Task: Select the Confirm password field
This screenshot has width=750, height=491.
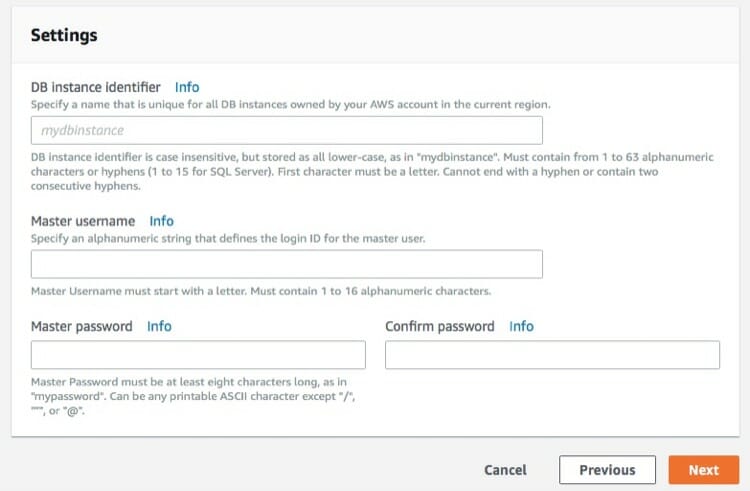Action: tap(552, 355)
